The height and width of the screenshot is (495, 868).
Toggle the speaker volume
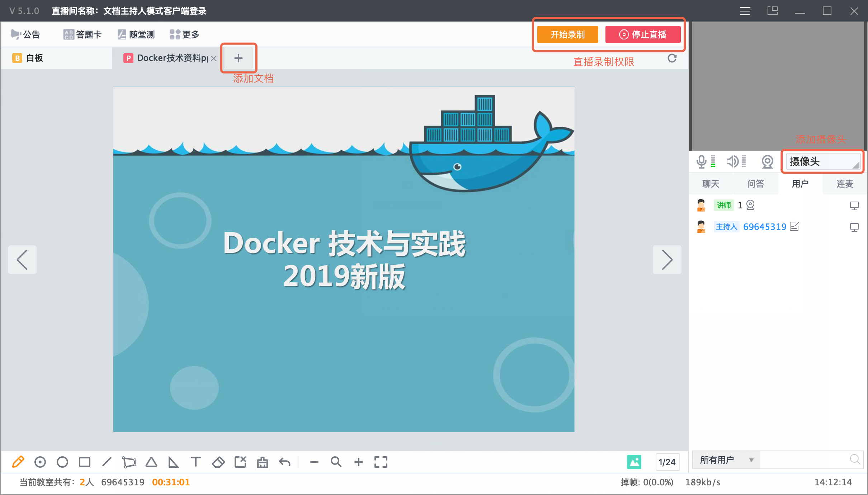pos(732,161)
